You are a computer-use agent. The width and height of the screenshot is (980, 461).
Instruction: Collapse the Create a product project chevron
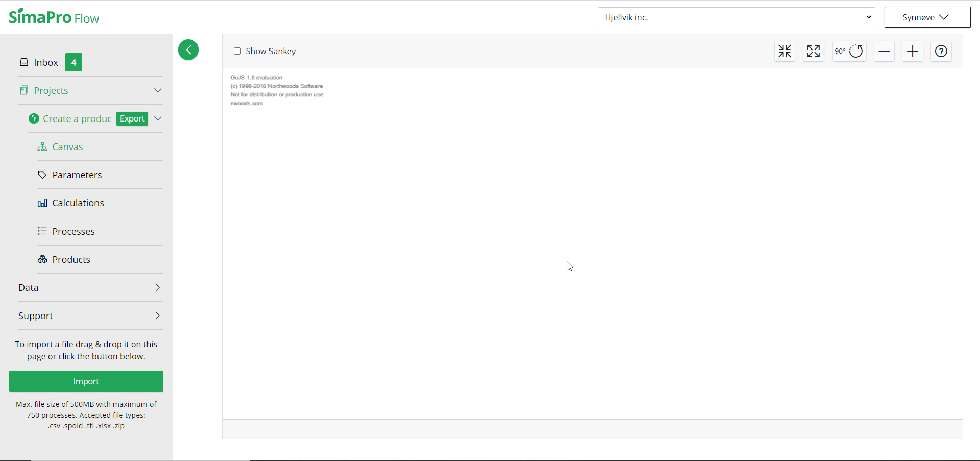[158, 118]
